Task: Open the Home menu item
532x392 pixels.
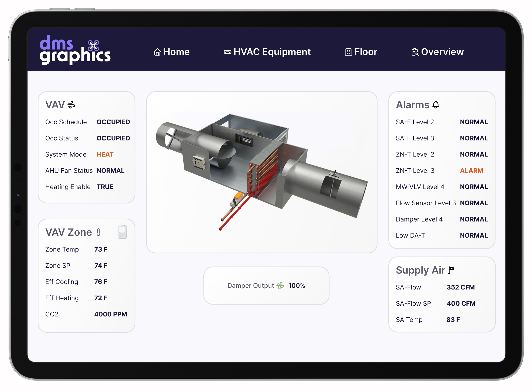Action: coord(176,52)
